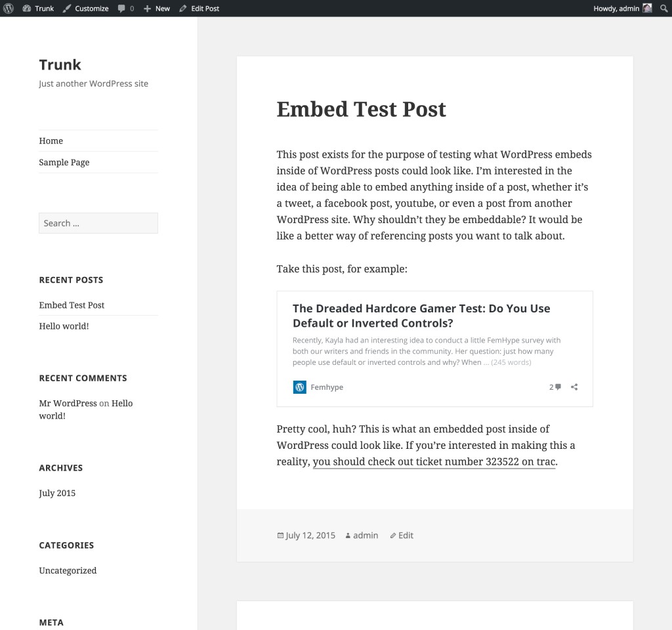Image resolution: width=672 pixels, height=630 pixels.
Task: Select Edit Post in admin bar
Action: coord(199,9)
